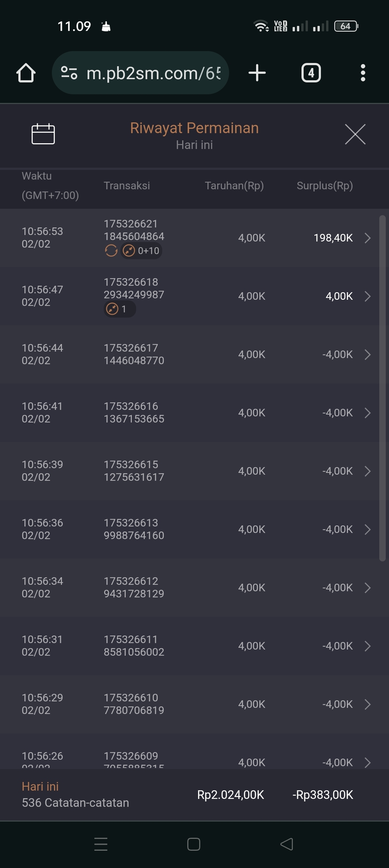Tap the site settings icon in address bar
The image size is (389, 868).
69,73
